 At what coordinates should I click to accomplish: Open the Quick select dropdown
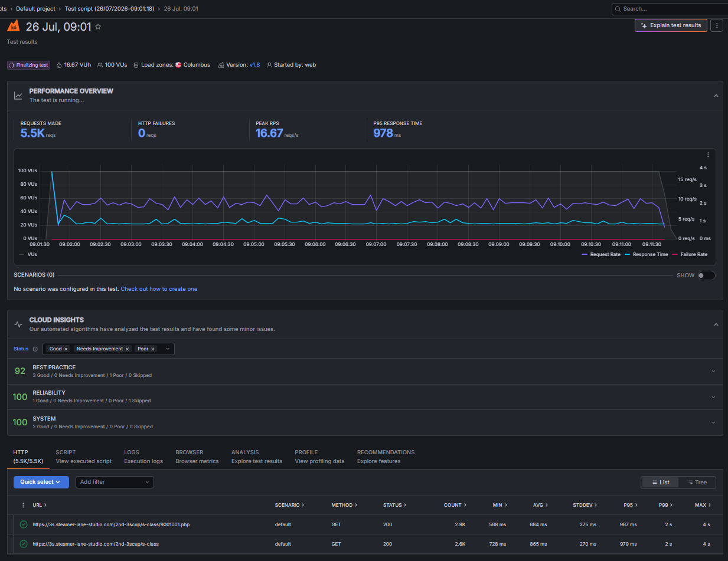tap(41, 482)
